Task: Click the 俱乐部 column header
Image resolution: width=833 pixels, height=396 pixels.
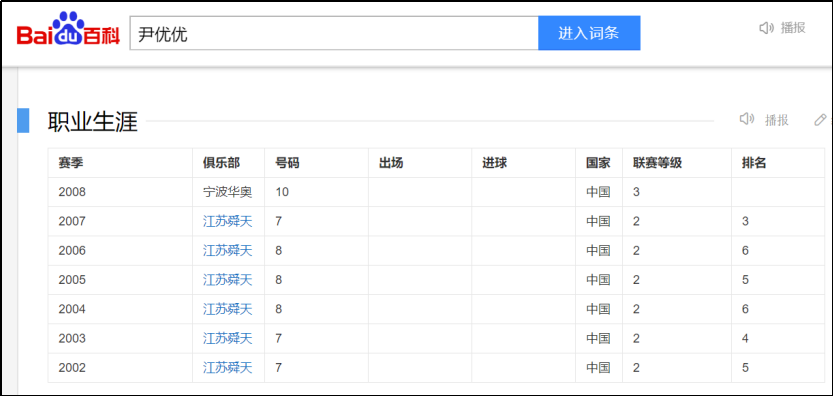Action: coord(222,163)
